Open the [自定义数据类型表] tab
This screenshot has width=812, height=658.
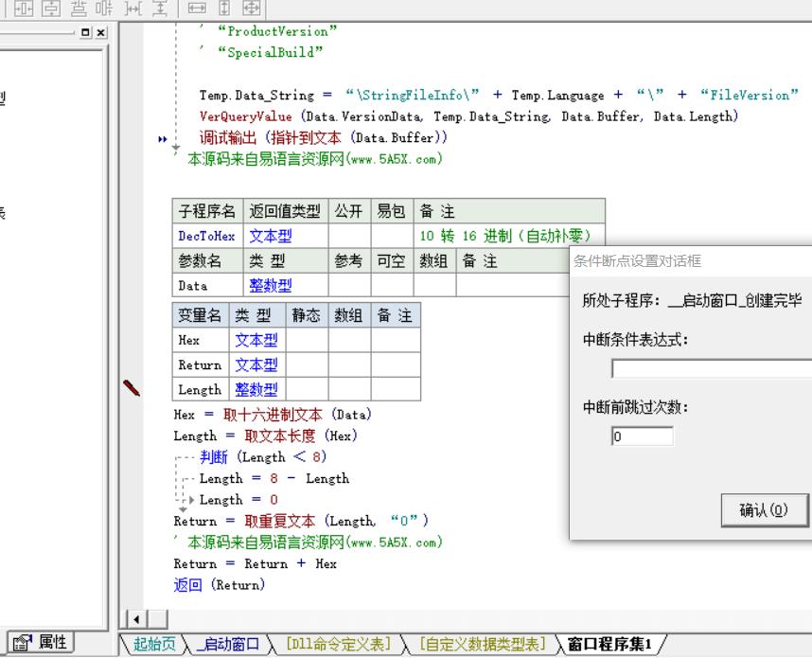(482, 644)
